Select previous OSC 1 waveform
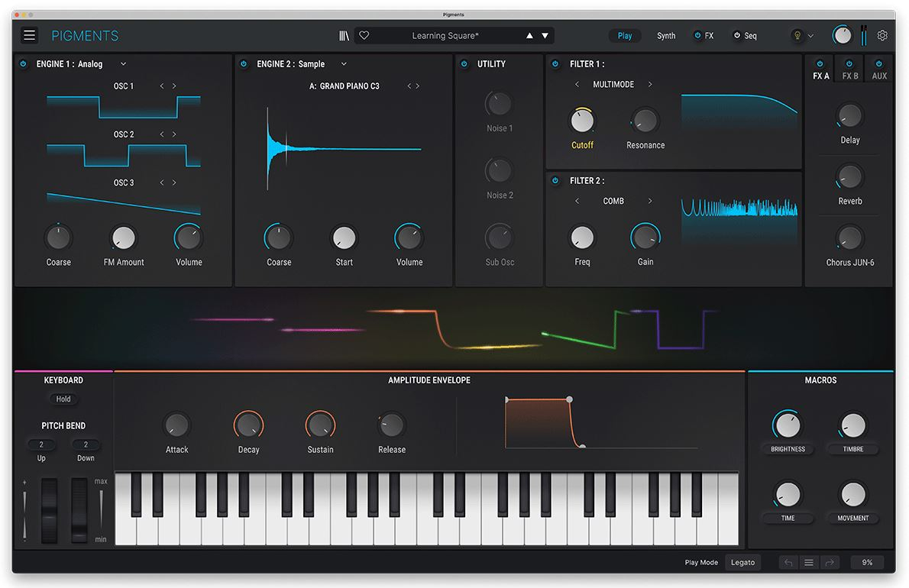This screenshot has width=909, height=588. [162, 86]
